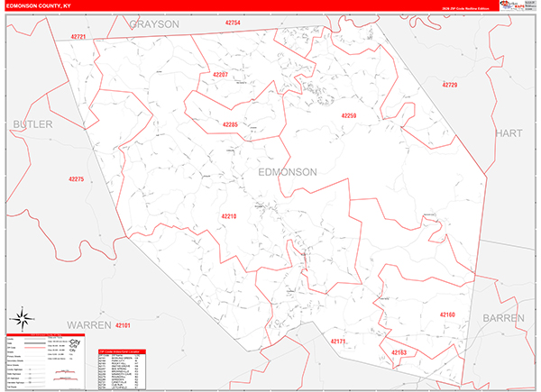
Task: Select the GRAYSON county label
Action: click(154, 24)
